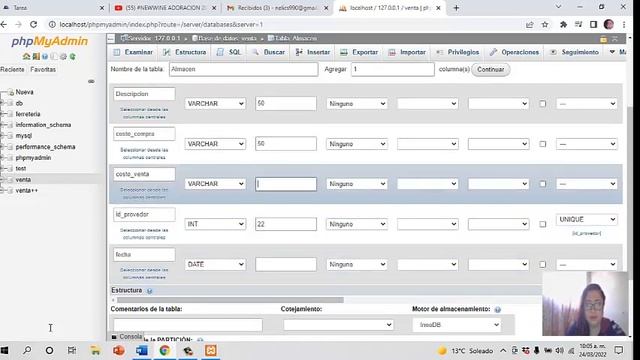This screenshot has width=640, height=360.
Task: Click the reload navigation panel icon
Action: click(73, 57)
